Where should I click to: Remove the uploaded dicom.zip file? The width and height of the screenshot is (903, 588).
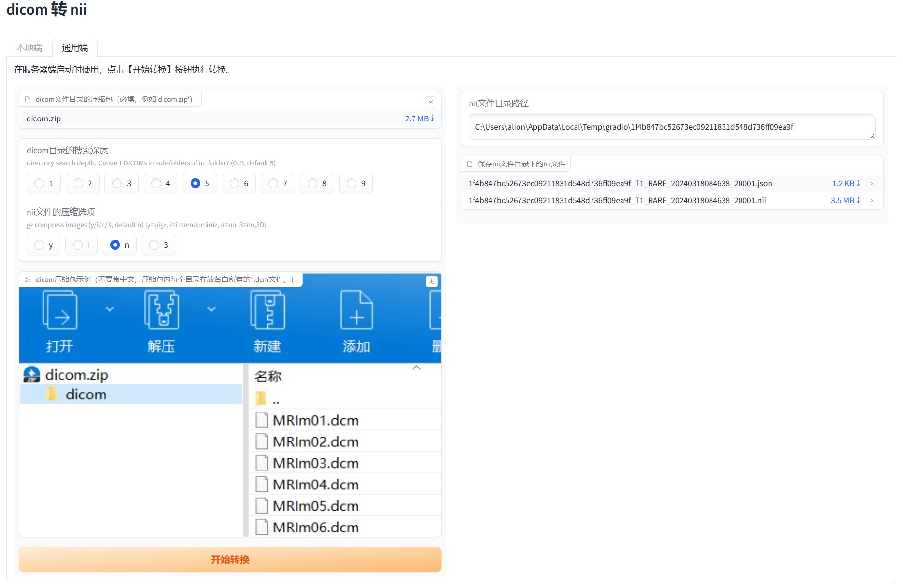(430, 102)
